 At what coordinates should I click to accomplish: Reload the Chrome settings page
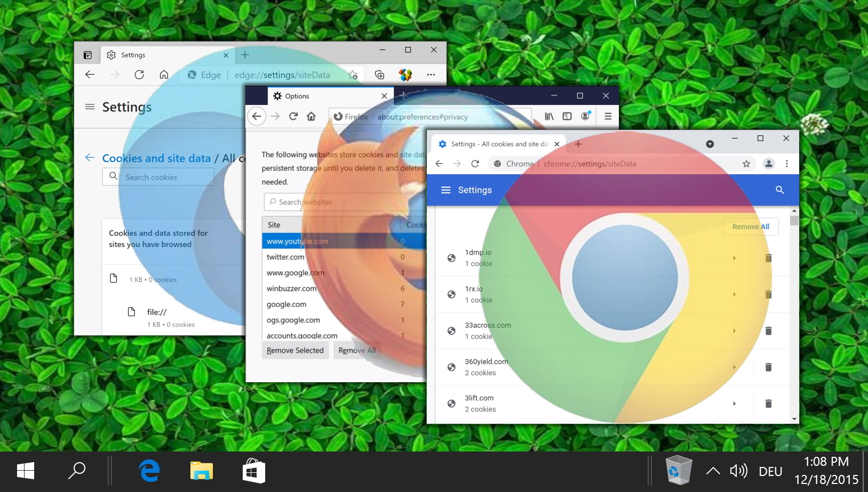pyautogui.click(x=475, y=164)
